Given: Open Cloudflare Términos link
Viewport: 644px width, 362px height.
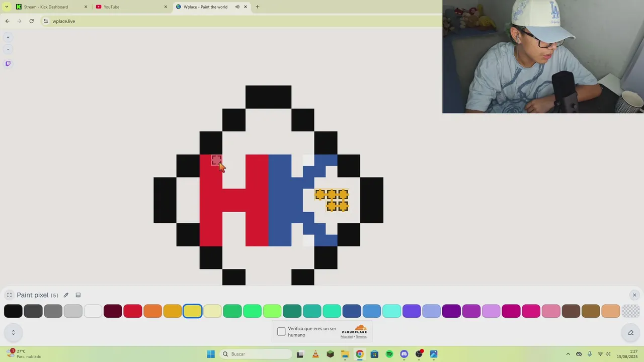Looking at the screenshot, I should pyautogui.click(x=361, y=337).
